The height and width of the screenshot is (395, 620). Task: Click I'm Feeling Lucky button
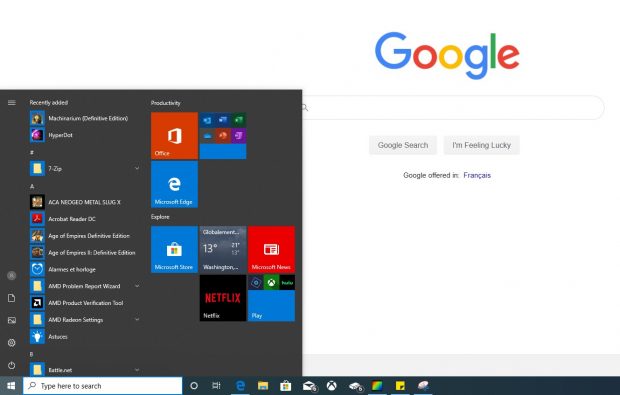coord(482,145)
